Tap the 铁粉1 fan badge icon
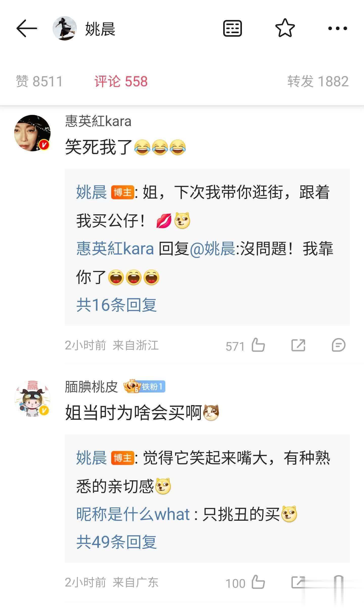 [x=144, y=386]
